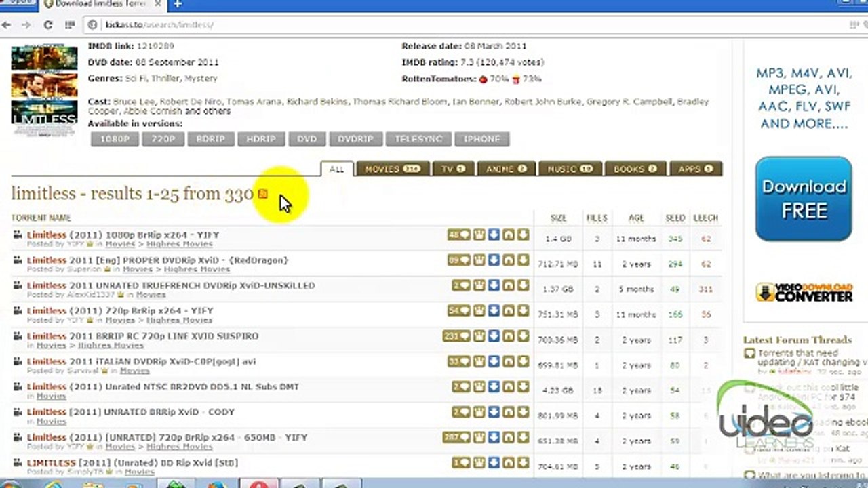Screen dimensions: 868x488
Task: Download torrent file for iTALIAN DVDRip C0P
Action: pyautogui.click(x=523, y=361)
